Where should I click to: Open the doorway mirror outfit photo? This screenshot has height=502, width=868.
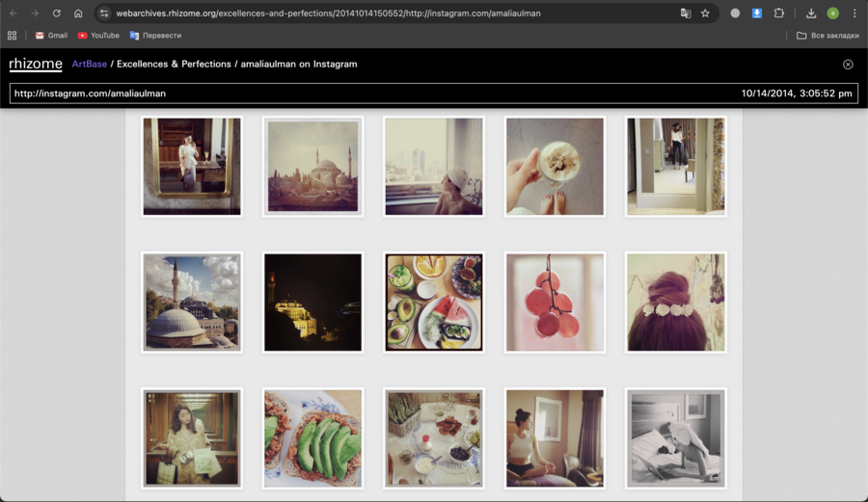676,167
